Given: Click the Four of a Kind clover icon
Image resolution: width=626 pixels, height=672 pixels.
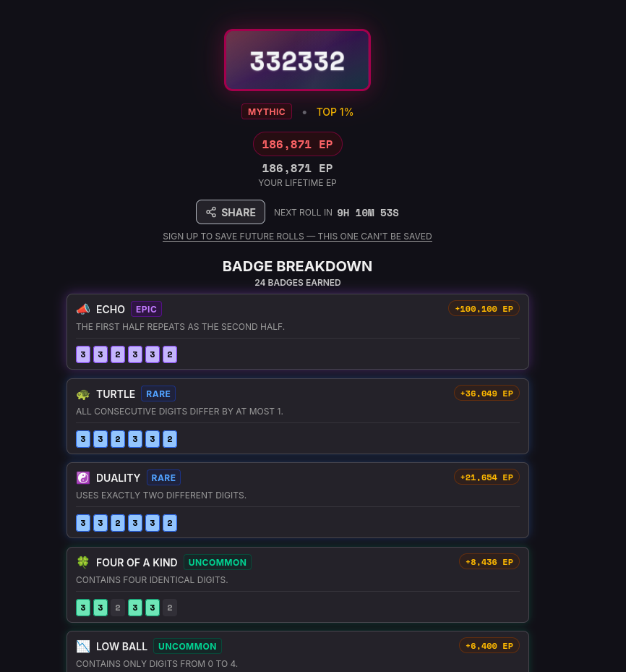Looking at the screenshot, I should click(83, 562).
